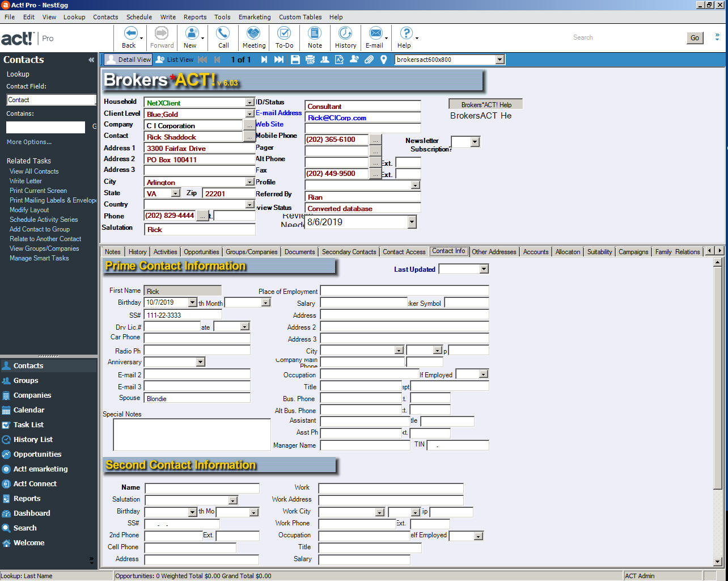
Task: Open Act! Connect in the sidebar
Action: click(x=35, y=484)
